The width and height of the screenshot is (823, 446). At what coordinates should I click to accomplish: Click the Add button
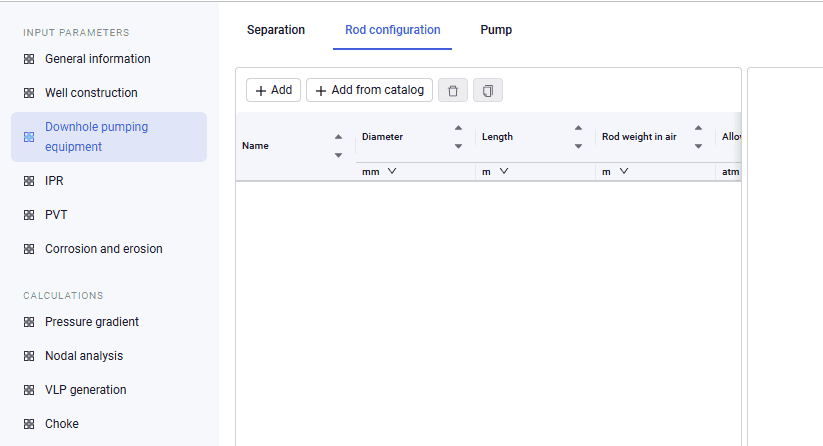pyautogui.click(x=273, y=90)
